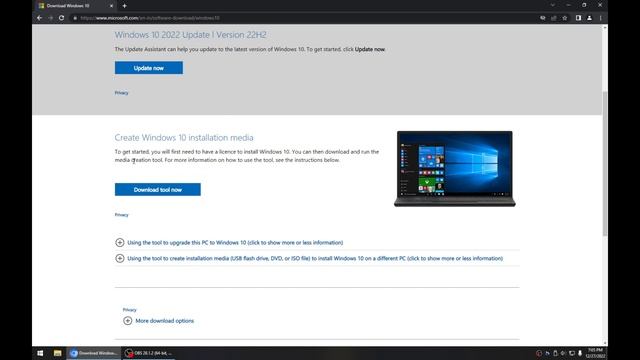Click the share page icon in address bar
The height and width of the screenshot is (360, 640).
click(554, 18)
